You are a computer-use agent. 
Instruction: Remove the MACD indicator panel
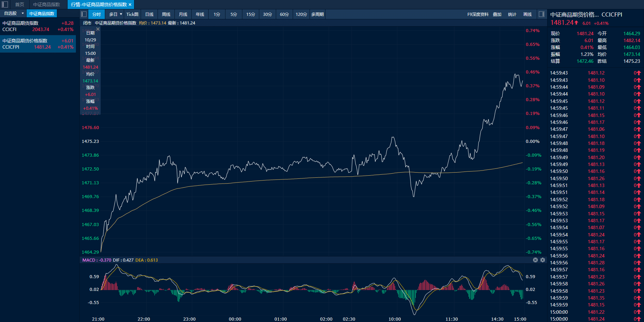[x=535, y=260]
